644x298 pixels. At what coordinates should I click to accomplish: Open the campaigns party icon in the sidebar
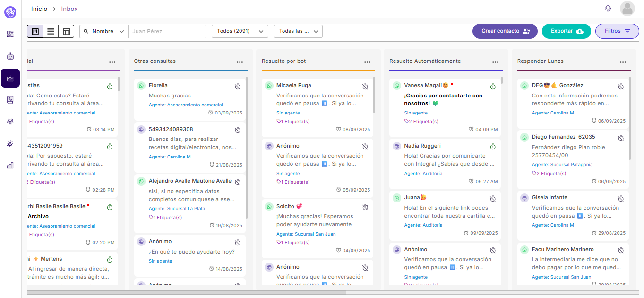[10, 144]
